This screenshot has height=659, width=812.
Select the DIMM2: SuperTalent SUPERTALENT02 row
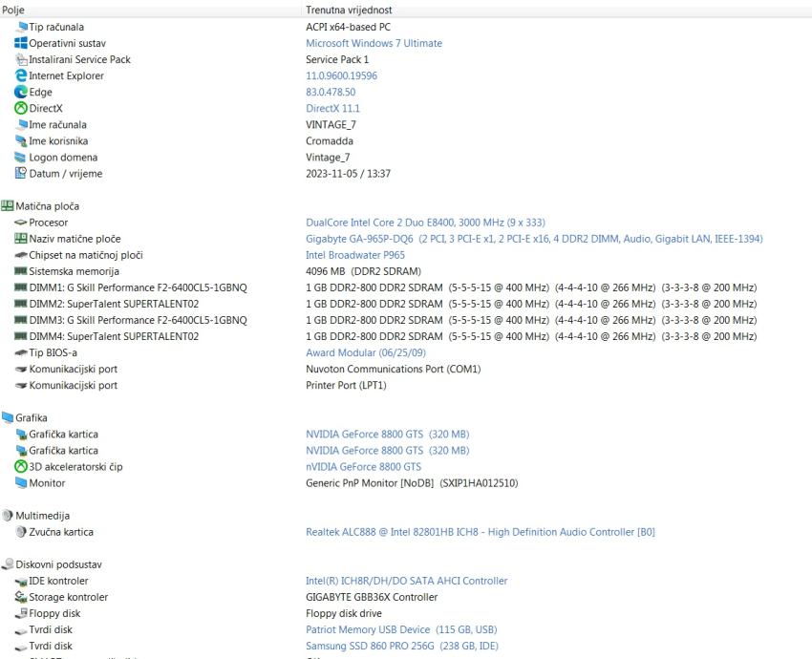click(406, 304)
